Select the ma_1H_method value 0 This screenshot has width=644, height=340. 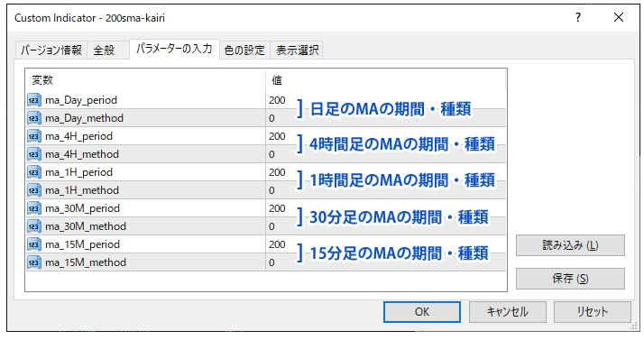coord(271,190)
